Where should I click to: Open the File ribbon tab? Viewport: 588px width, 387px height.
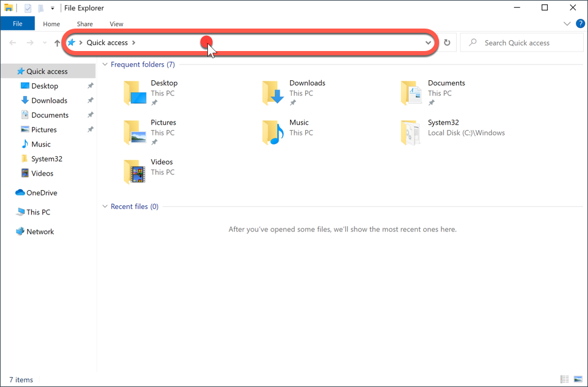[x=18, y=24]
